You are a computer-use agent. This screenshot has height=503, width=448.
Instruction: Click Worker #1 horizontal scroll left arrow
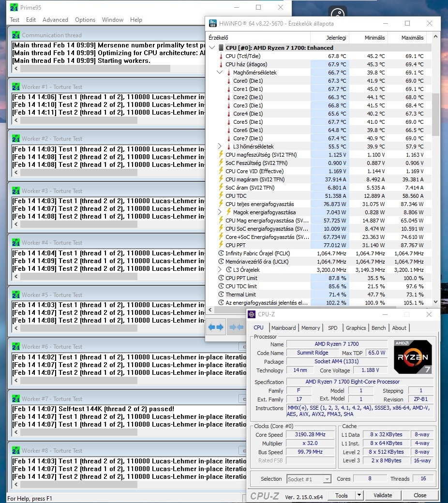[16, 120]
